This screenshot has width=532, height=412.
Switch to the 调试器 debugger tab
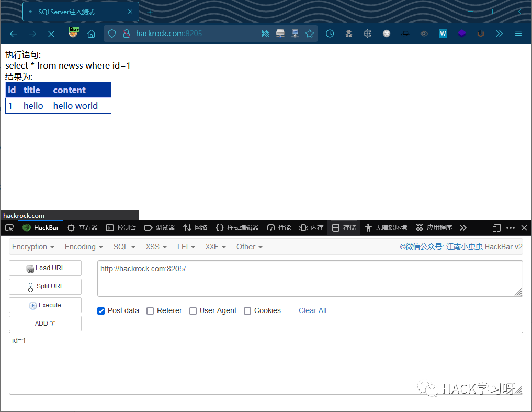click(160, 228)
